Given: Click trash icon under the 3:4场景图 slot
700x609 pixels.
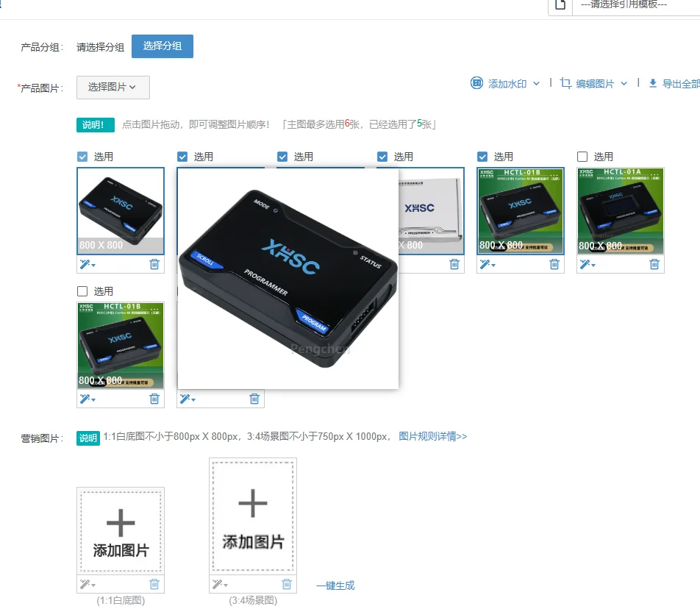Looking at the screenshot, I should (x=287, y=584).
